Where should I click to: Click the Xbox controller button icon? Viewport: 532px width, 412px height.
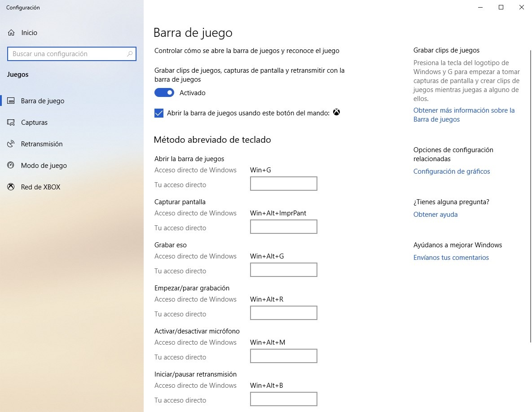(x=336, y=112)
